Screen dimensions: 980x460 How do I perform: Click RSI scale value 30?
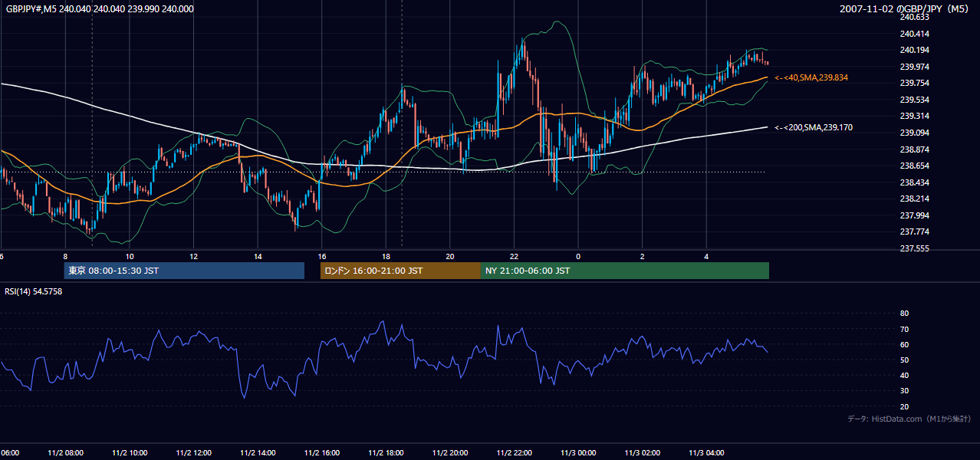pyautogui.click(x=904, y=390)
